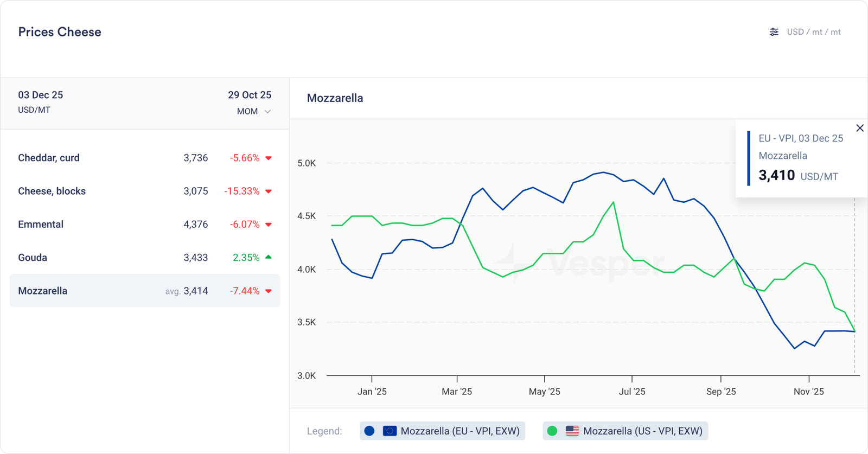Click the Jul '25 x-axis marker
The image size is (868, 454).
(632, 392)
